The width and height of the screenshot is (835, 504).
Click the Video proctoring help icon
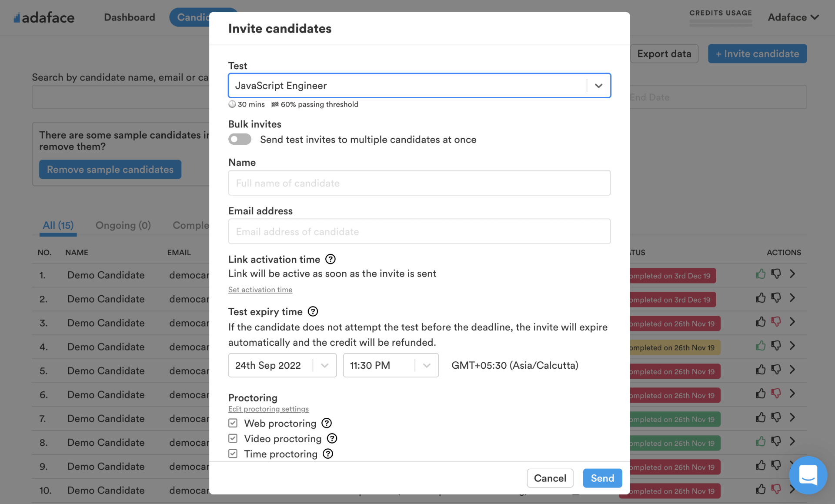tap(332, 438)
